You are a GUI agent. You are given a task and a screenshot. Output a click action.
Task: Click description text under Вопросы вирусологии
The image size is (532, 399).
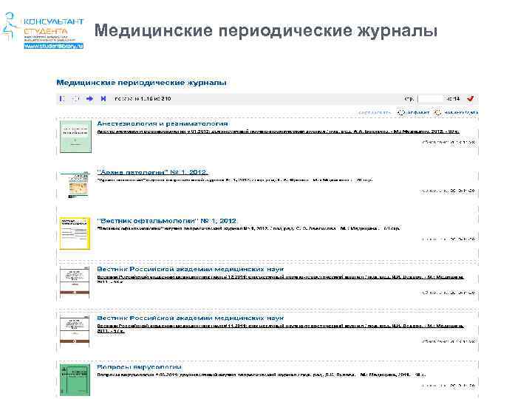pos(262,375)
